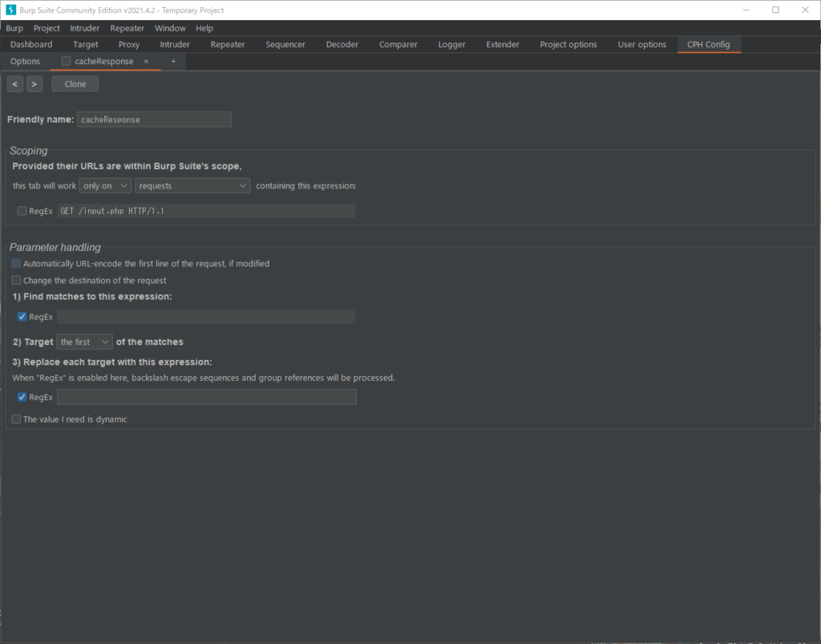
Task: Open the Window menu
Action: point(169,27)
